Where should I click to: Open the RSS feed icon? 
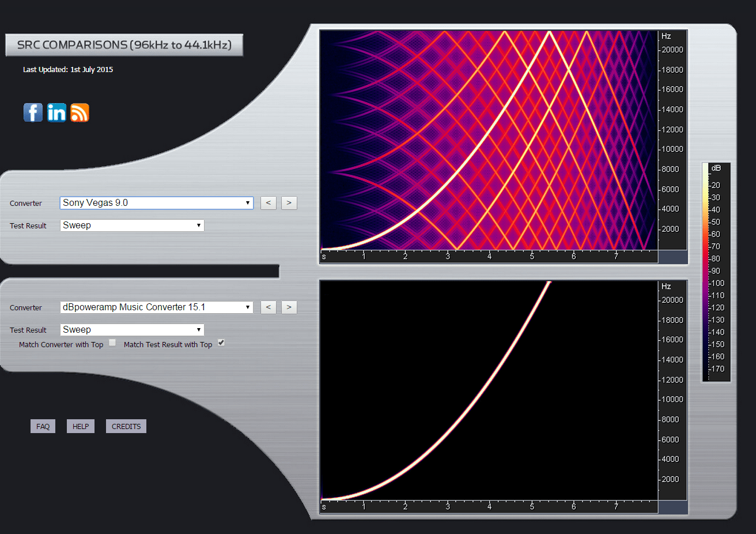click(x=80, y=112)
